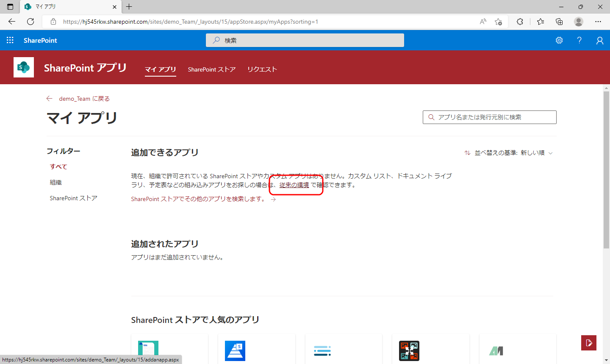Reload the page with the refresh icon
Image resolution: width=610 pixels, height=364 pixels.
point(30,22)
